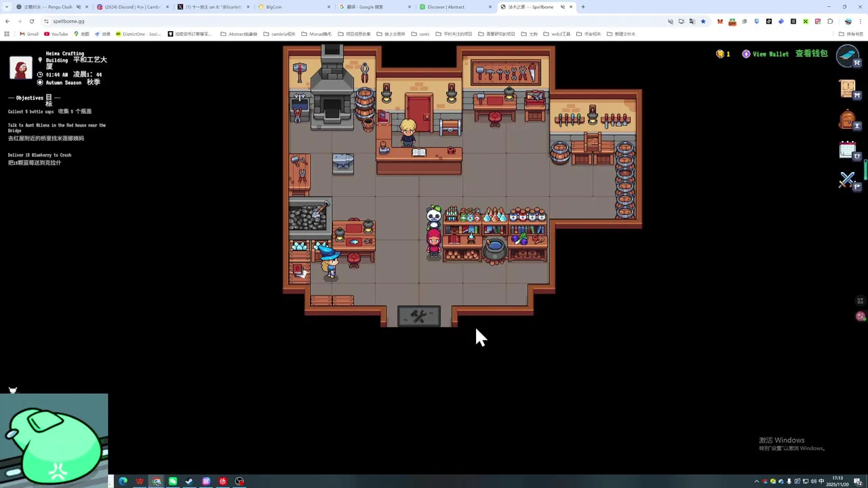Open the YouTube bookmark

coord(56,34)
